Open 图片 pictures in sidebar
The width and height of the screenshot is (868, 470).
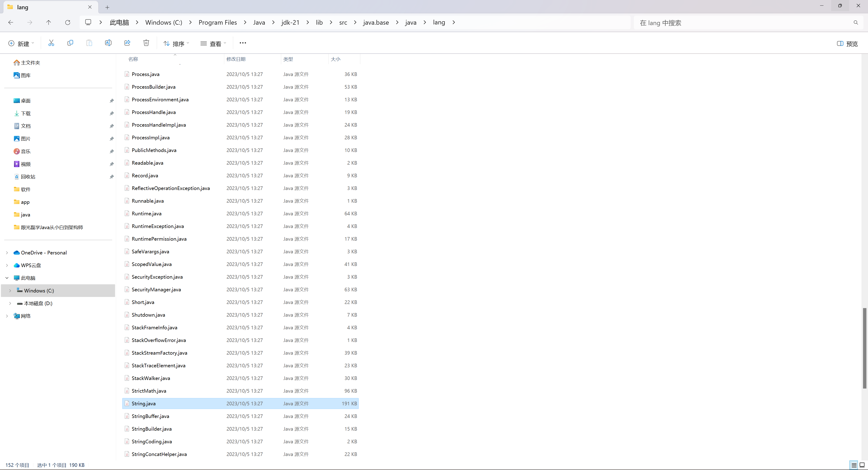pyautogui.click(x=22, y=139)
